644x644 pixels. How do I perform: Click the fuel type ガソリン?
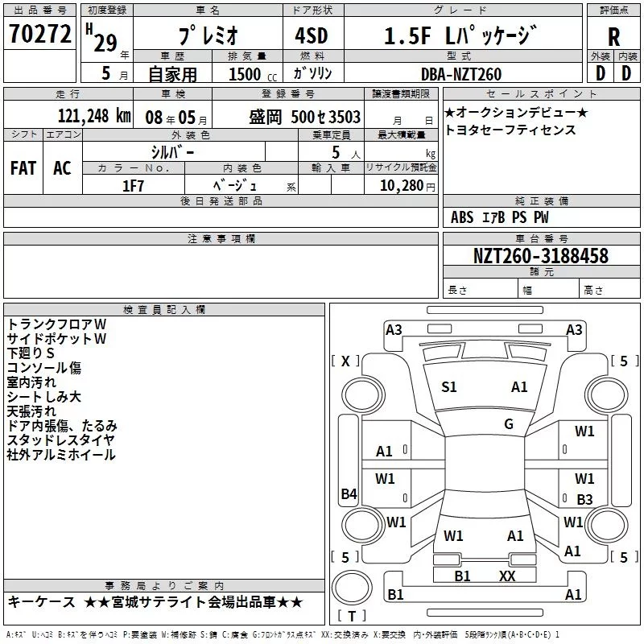(312, 73)
